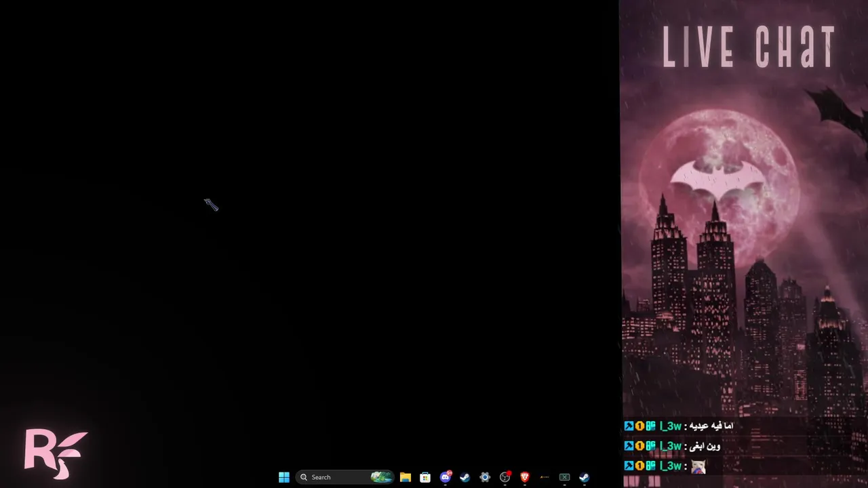This screenshot has width=868, height=488.
Task: Click the cat emote in the last chat message
Action: tap(698, 466)
